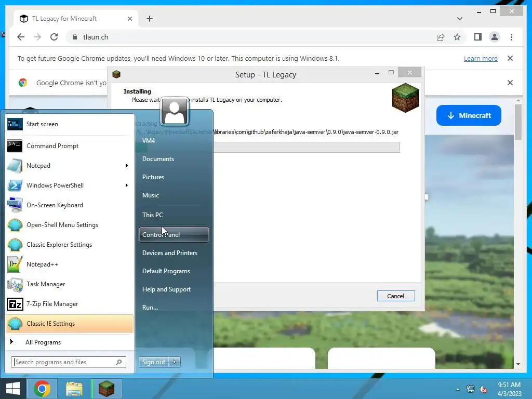The image size is (532, 399).
Task: Click the taskbar clock showing 9:51 AM
Action: [509, 389]
